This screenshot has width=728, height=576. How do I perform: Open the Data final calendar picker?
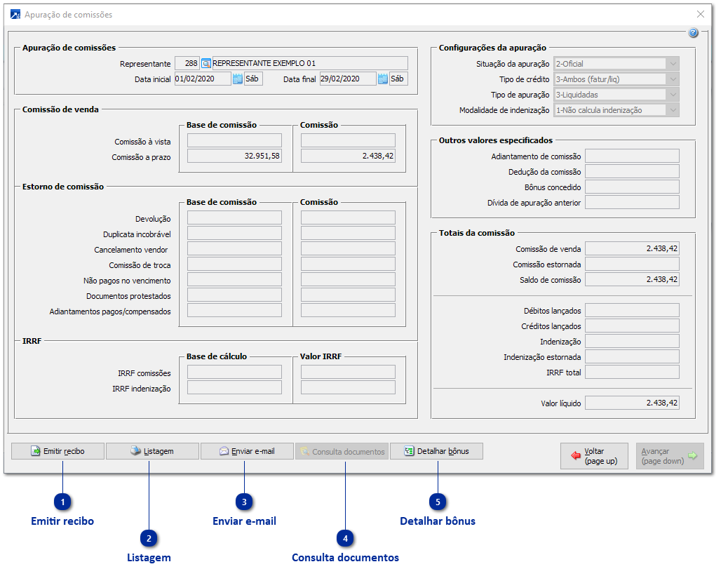382,79
